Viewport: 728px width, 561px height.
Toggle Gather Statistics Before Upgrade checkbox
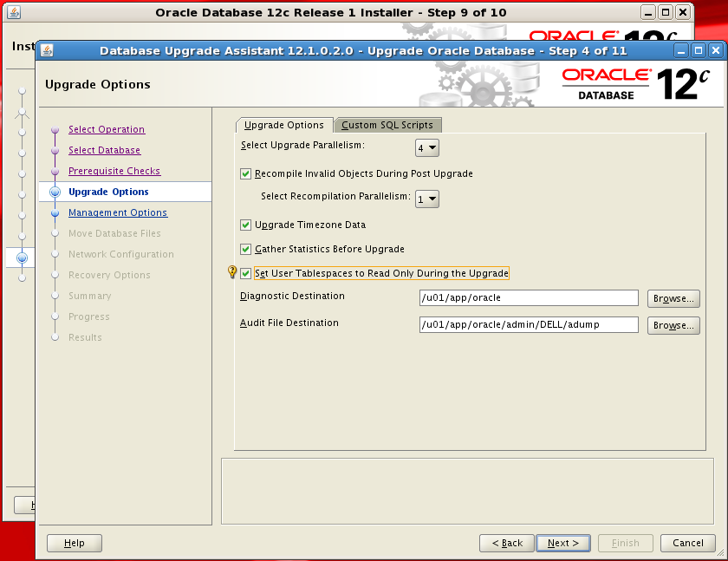click(x=245, y=250)
